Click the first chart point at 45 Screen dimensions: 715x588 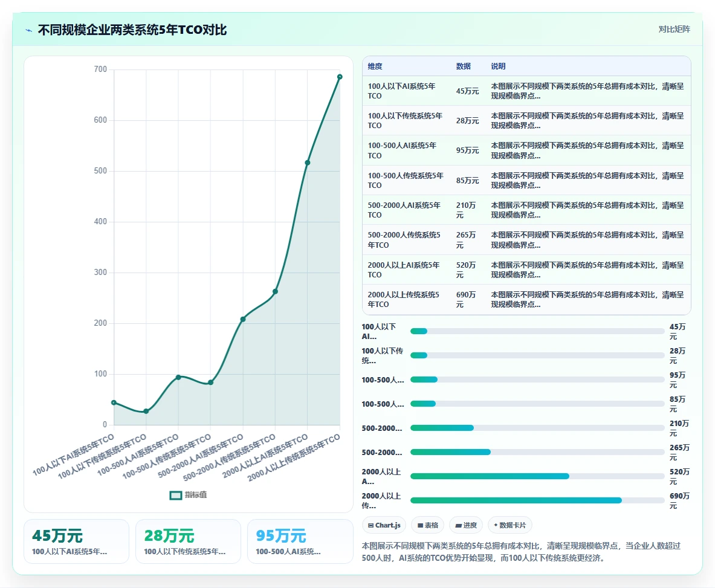pos(114,402)
